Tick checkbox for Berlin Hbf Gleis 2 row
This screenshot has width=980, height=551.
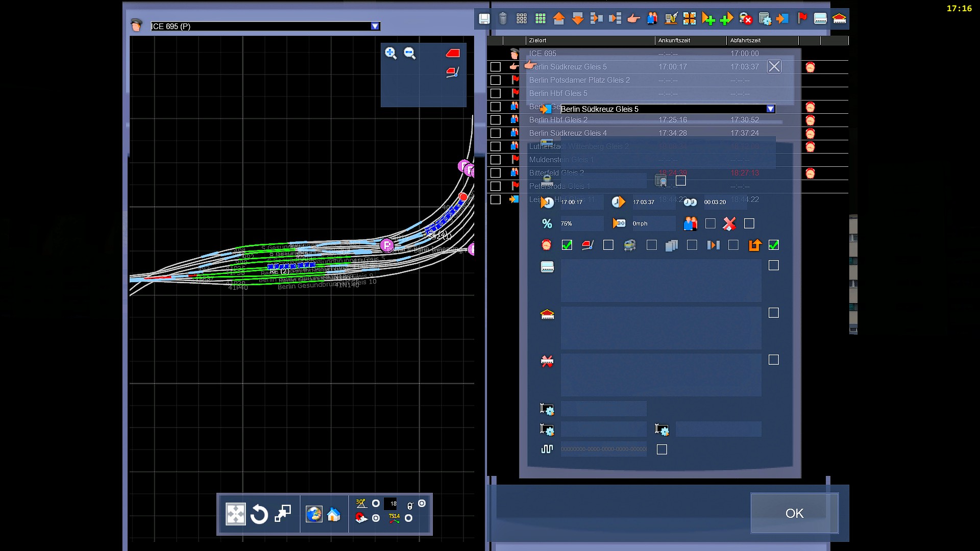495,120
